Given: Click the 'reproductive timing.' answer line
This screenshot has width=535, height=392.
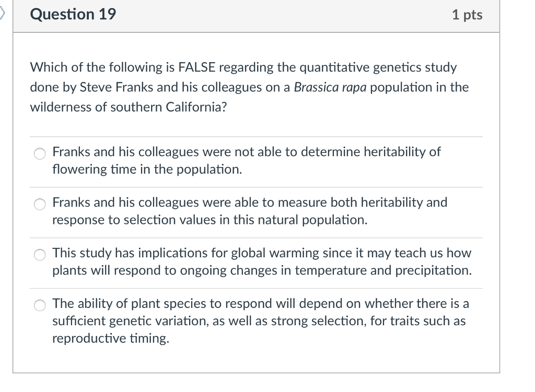Looking at the screenshot, I should 111,338.
